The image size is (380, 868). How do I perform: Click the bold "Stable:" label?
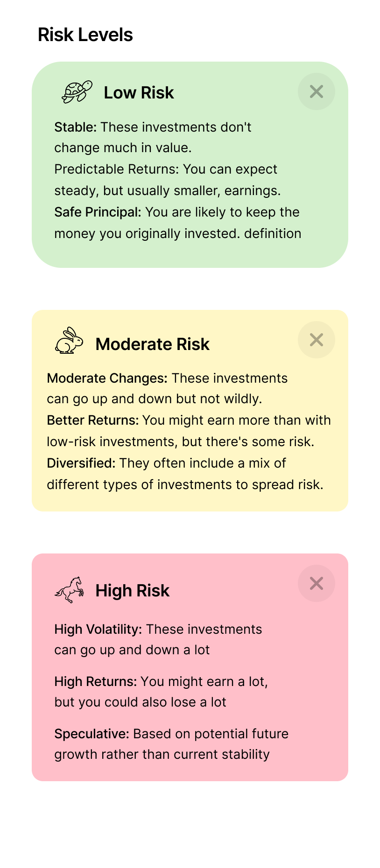[75, 127]
